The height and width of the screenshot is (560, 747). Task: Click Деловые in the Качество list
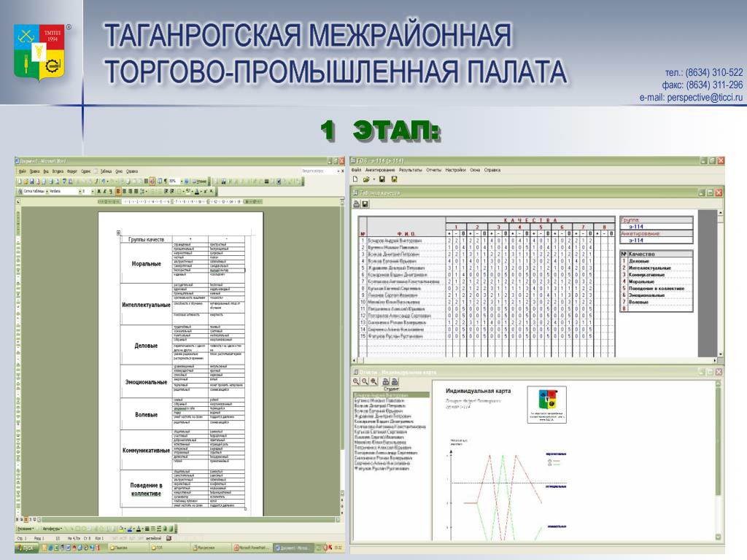pyautogui.click(x=639, y=261)
